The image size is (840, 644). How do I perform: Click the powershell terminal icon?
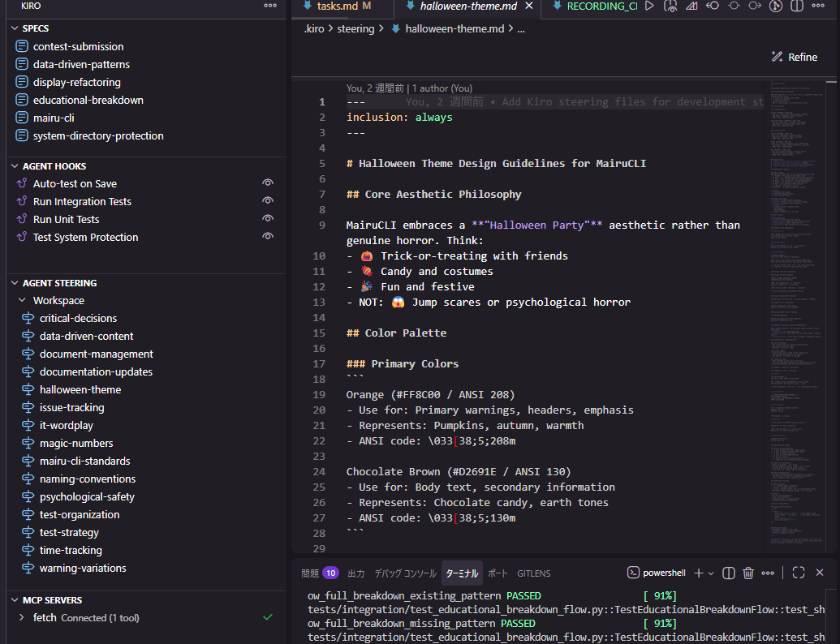(633, 573)
